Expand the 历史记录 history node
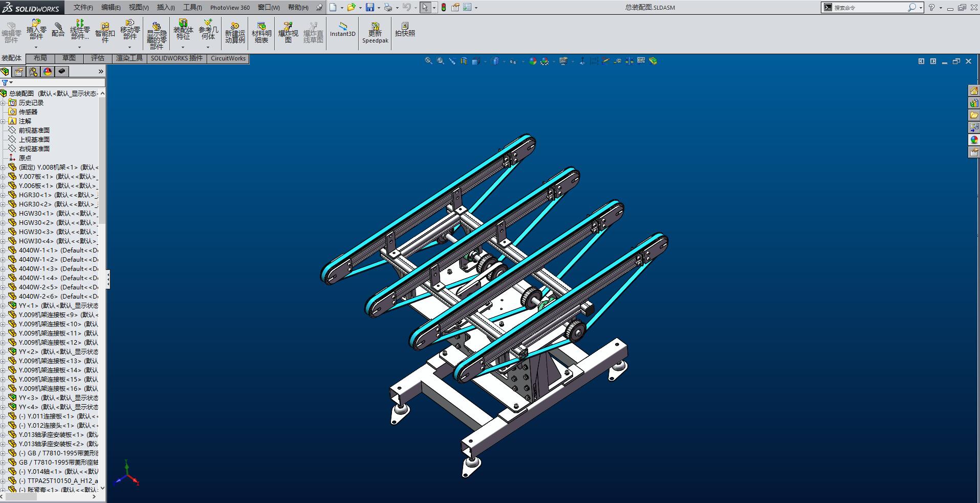The width and height of the screenshot is (980, 503). coord(3,103)
